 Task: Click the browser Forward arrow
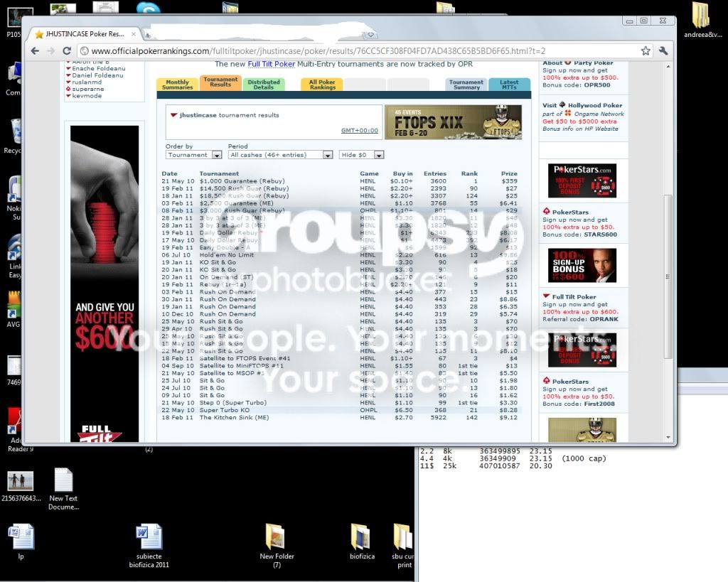50,51
